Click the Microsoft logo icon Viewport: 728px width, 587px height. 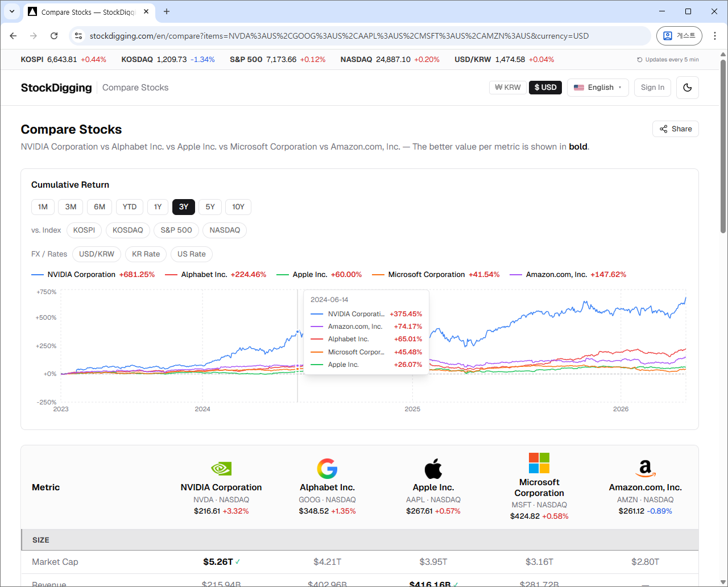(539, 463)
